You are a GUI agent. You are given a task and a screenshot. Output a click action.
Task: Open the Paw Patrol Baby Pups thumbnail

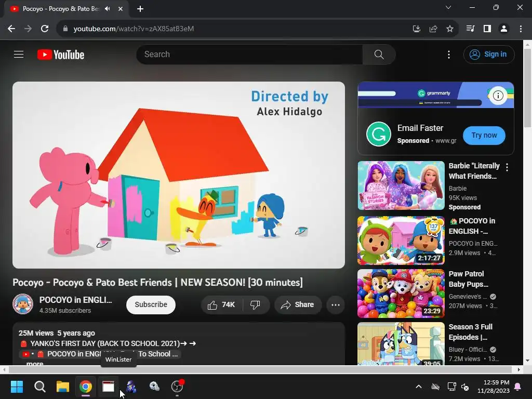coord(401,294)
